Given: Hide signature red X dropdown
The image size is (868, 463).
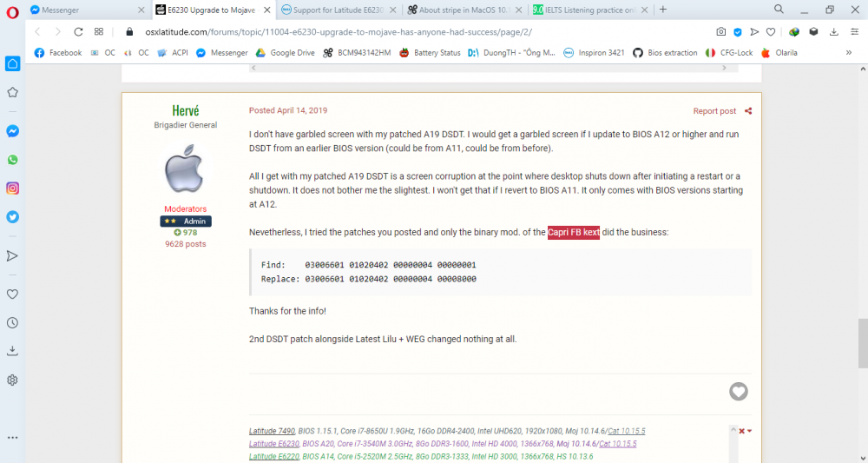Looking at the screenshot, I should pos(745,431).
